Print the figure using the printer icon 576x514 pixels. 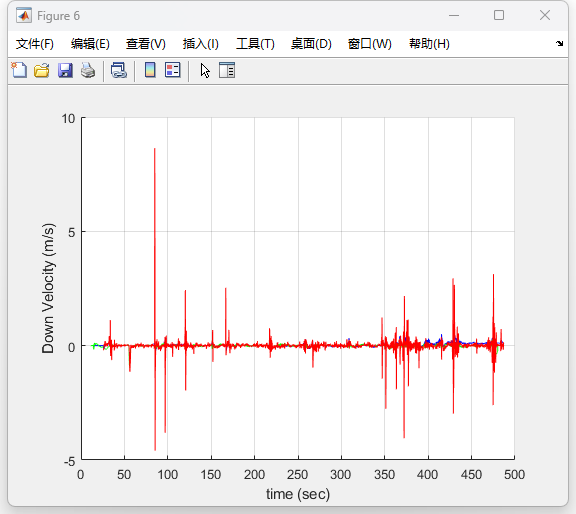click(88, 70)
